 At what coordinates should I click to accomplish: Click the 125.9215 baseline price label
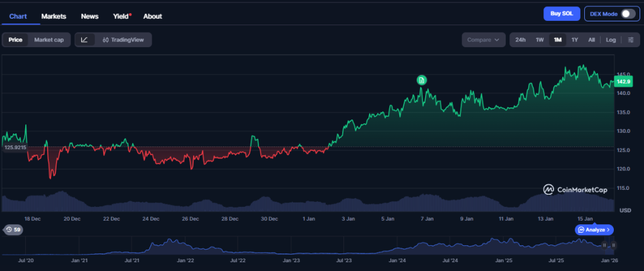(x=15, y=147)
